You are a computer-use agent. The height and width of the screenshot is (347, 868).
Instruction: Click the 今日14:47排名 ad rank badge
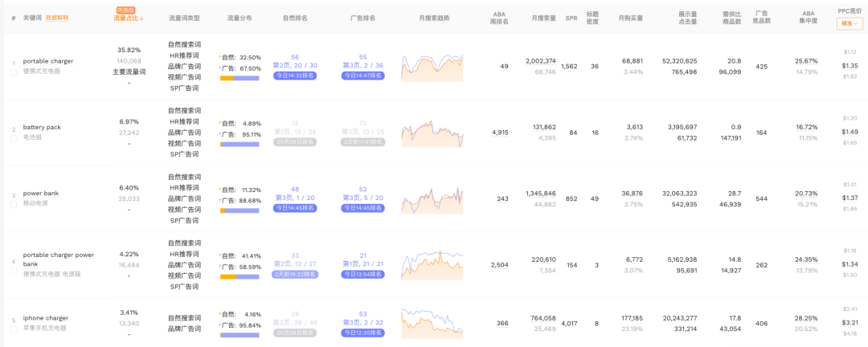tap(363, 76)
